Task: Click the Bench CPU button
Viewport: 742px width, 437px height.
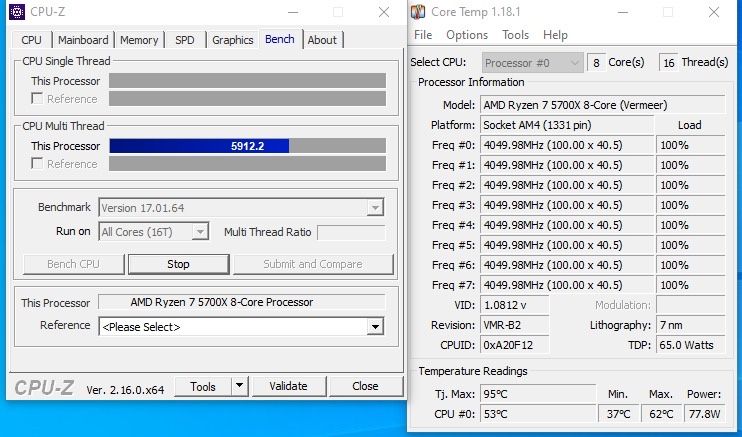Action: click(x=73, y=264)
